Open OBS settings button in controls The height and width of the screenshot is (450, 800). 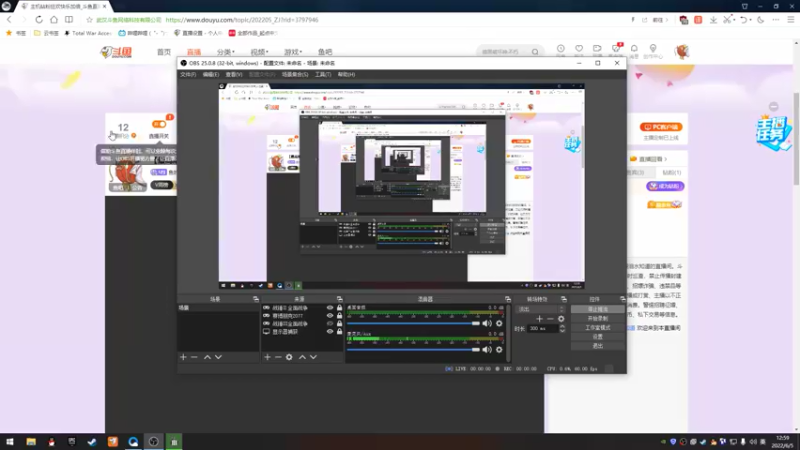pyautogui.click(x=597, y=337)
